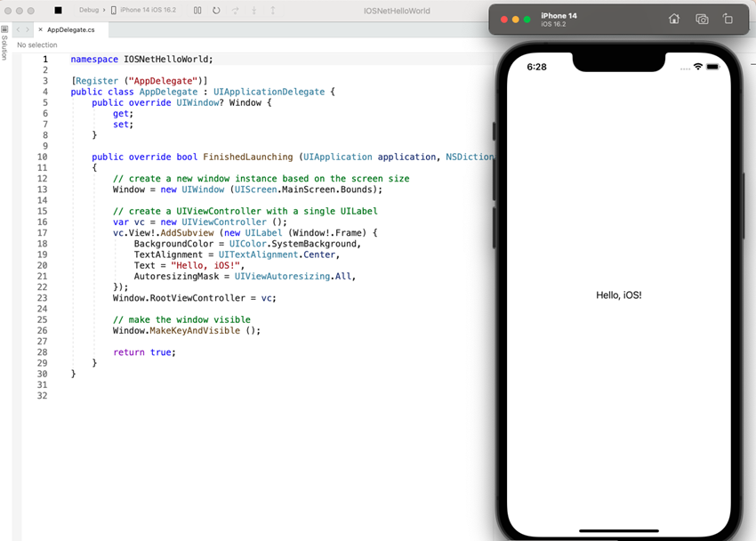Image resolution: width=756 pixels, height=541 pixels.
Task: Capture a simulator screenshot with the camera icon
Action: tap(702, 18)
